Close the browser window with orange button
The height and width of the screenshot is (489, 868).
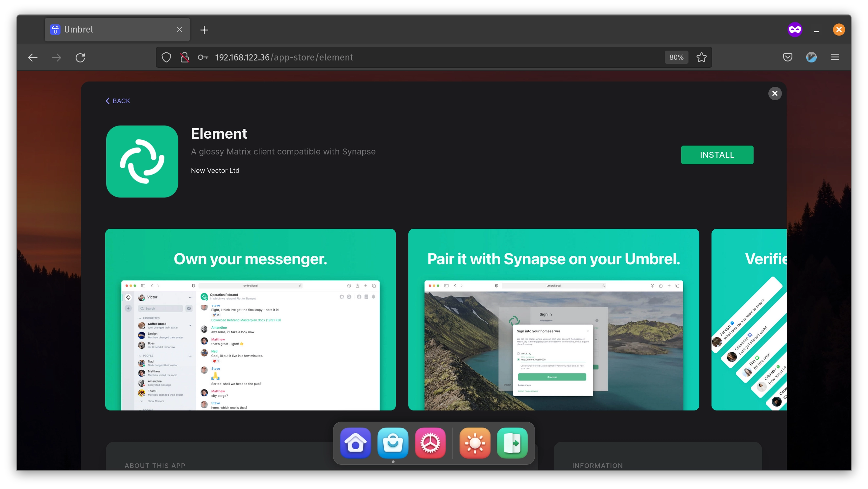[839, 30]
